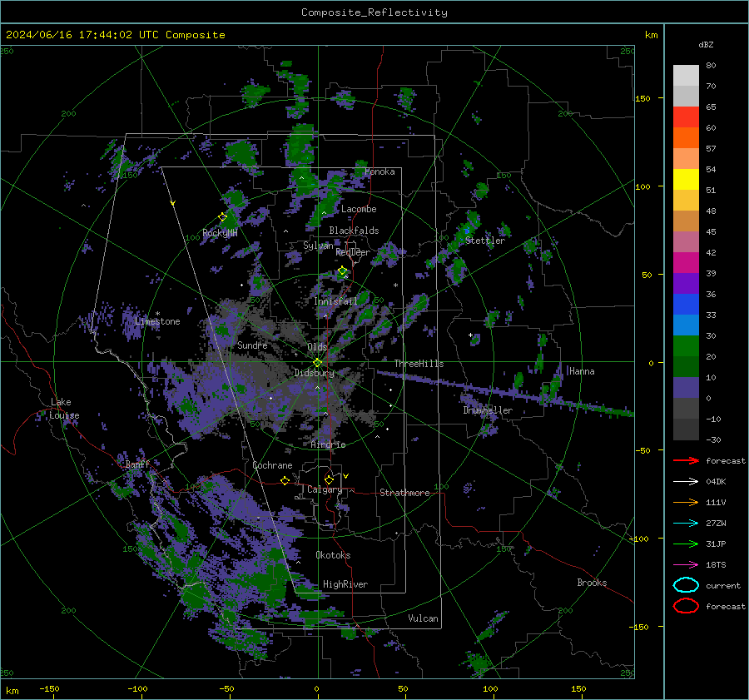The image size is (749, 700).
Task: Click the Airdrie city label
Action: 328,444
